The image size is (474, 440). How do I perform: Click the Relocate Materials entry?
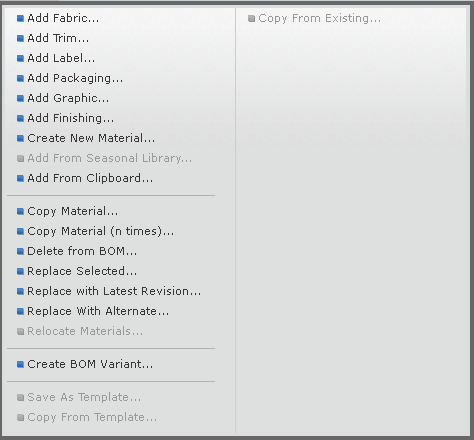click(x=85, y=331)
